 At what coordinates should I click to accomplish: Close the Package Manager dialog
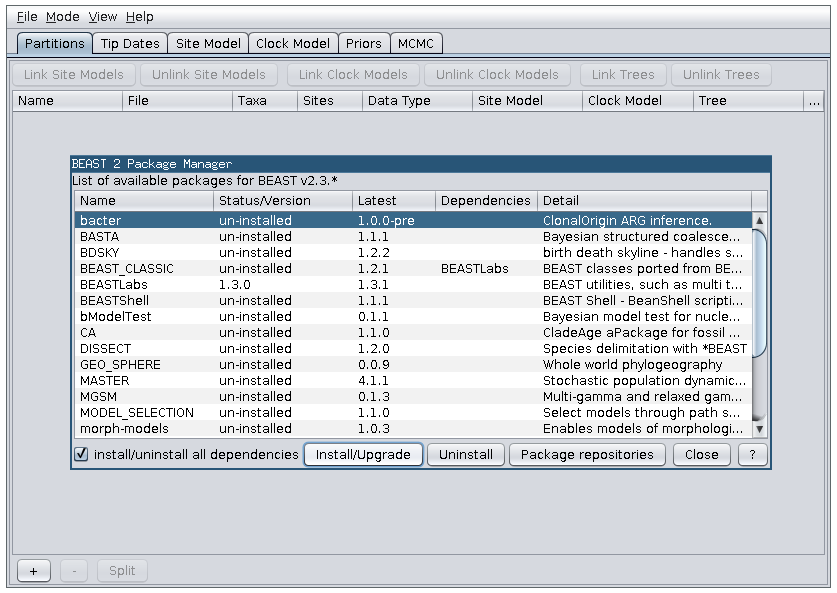point(701,455)
